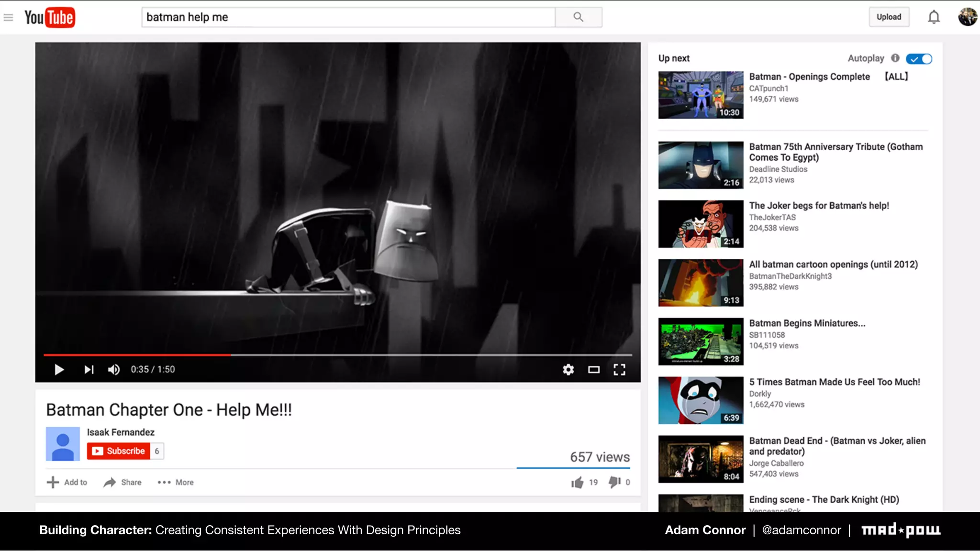980x551 pixels.
Task: Subscribe to Isaak Fernandez channel
Action: 118,451
